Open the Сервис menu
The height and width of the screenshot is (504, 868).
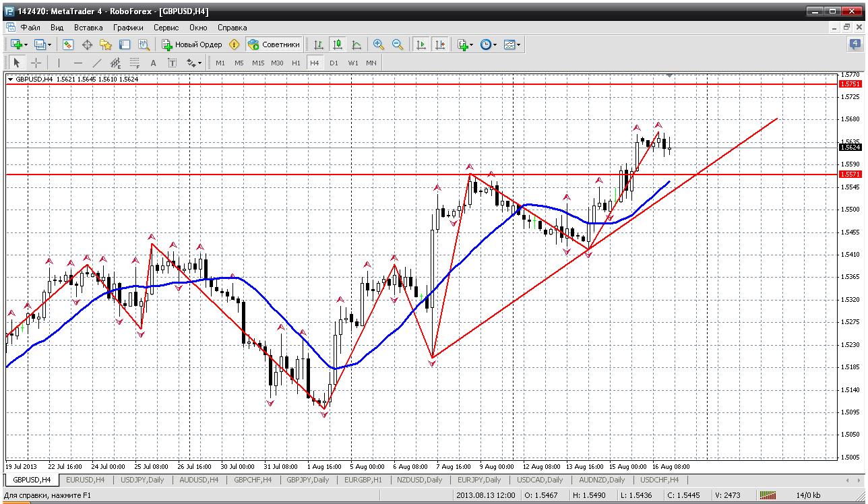click(x=166, y=28)
